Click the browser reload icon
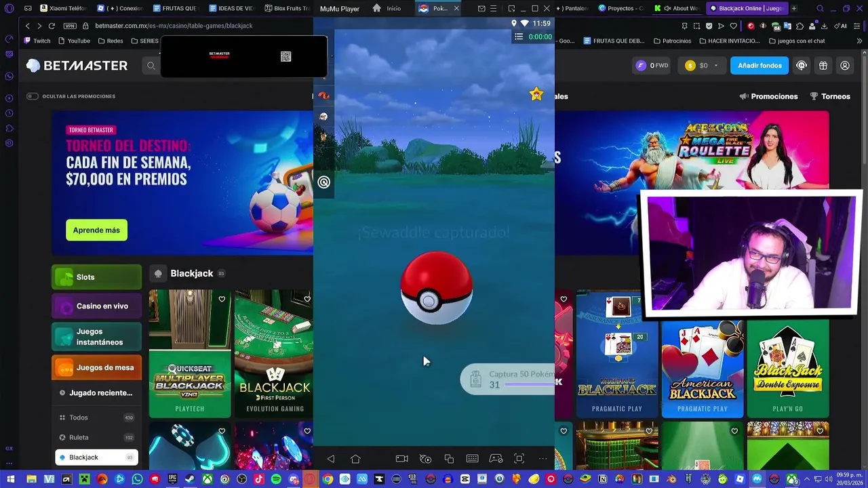 click(52, 26)
